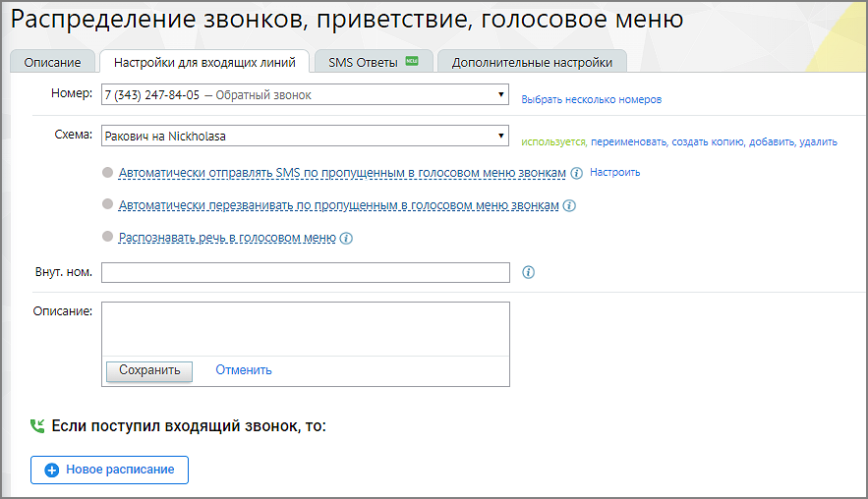Screen dimensions: 868x499
Task: Click Выбрать несколько номеров link
Action: [591, 99]
